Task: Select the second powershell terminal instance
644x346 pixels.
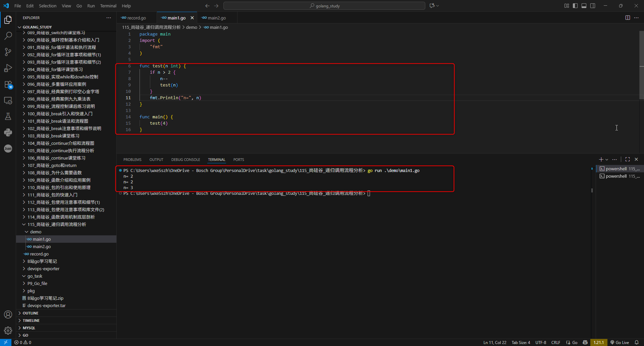Action: click(x=620, y=176)
